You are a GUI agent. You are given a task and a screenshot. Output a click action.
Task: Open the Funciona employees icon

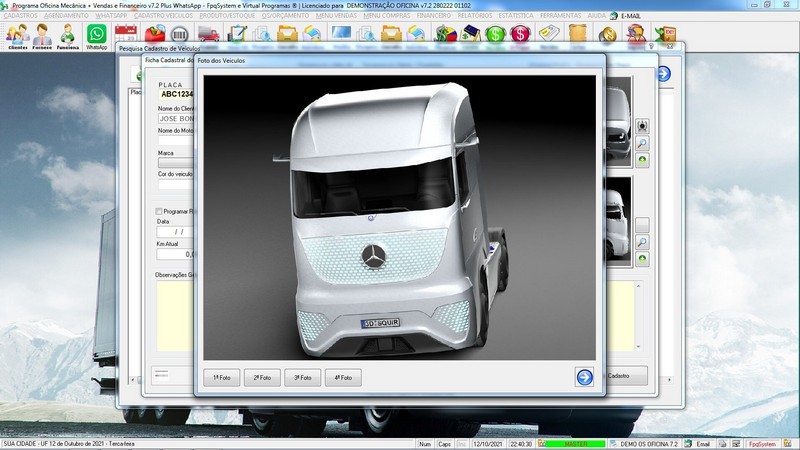tap(68, 36)
